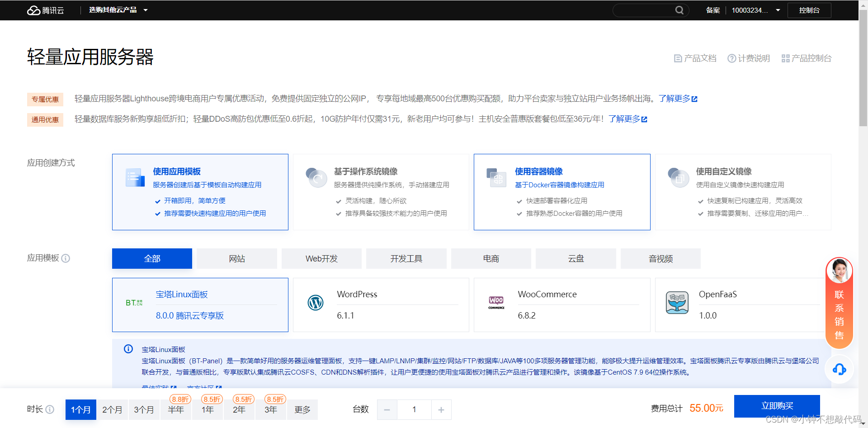Screen dimensions: 868x428
Task: Click the Tencent Cloud logo
Action: 45,10
